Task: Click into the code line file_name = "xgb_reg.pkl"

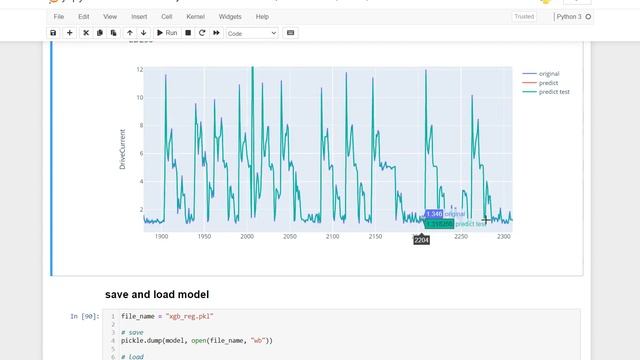Action: pyautogui.click(x=167, y=316)
